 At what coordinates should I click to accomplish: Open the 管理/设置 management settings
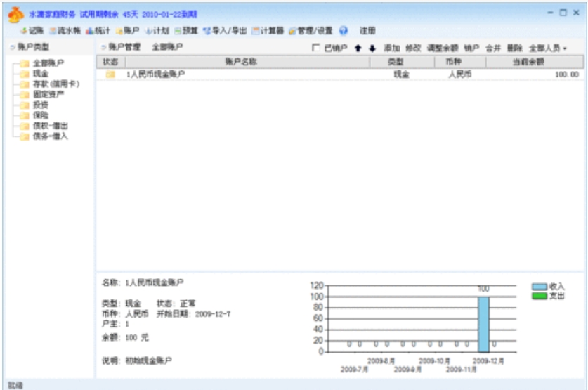tap(311, 31)
